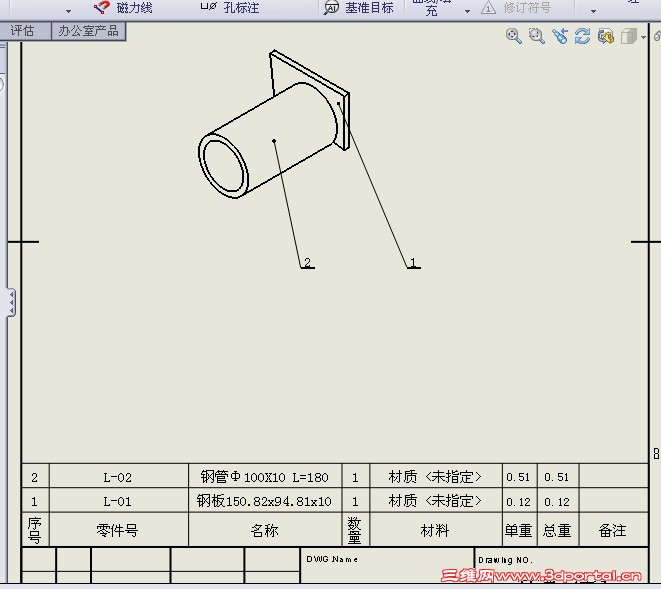Expand the Display Style dropdown arrow
The image size is (661, 589).
click(643, 37)
